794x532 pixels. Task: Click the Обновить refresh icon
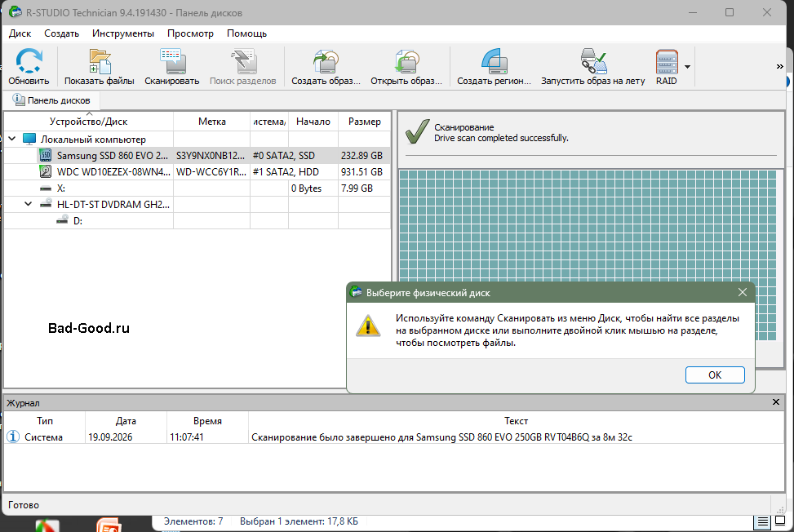[x=29, y=61]
